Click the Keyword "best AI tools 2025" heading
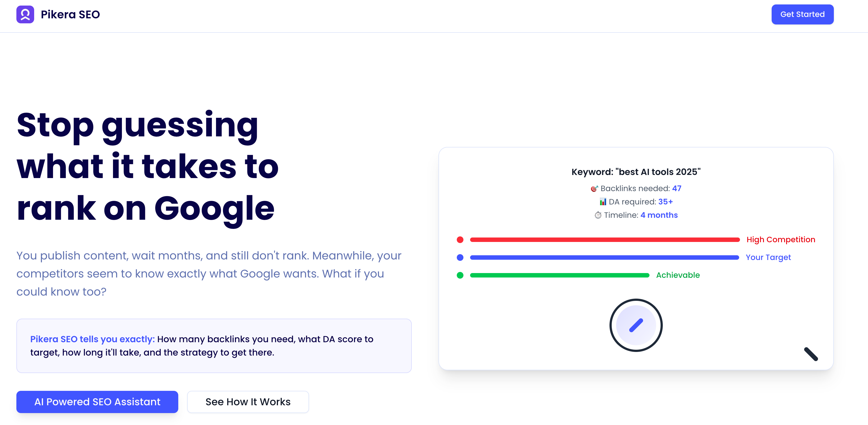This screenshot has height=425, width=868. pos(636,172)
